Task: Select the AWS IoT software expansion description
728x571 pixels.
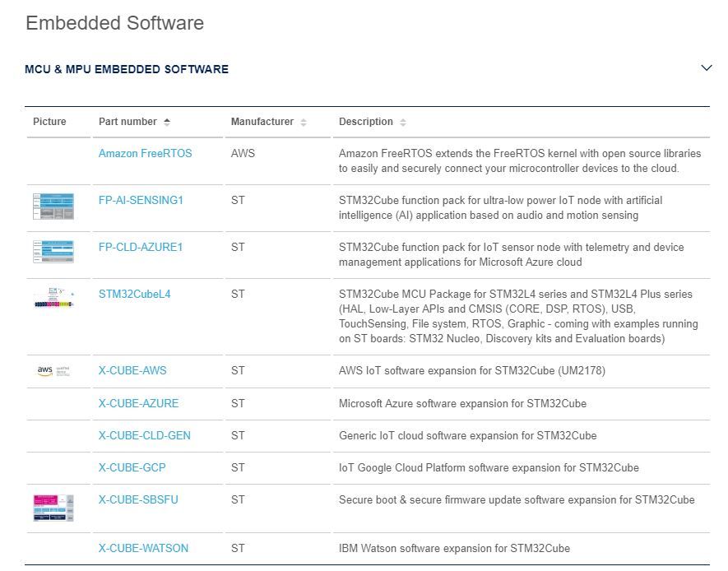Action: [472, 370]
